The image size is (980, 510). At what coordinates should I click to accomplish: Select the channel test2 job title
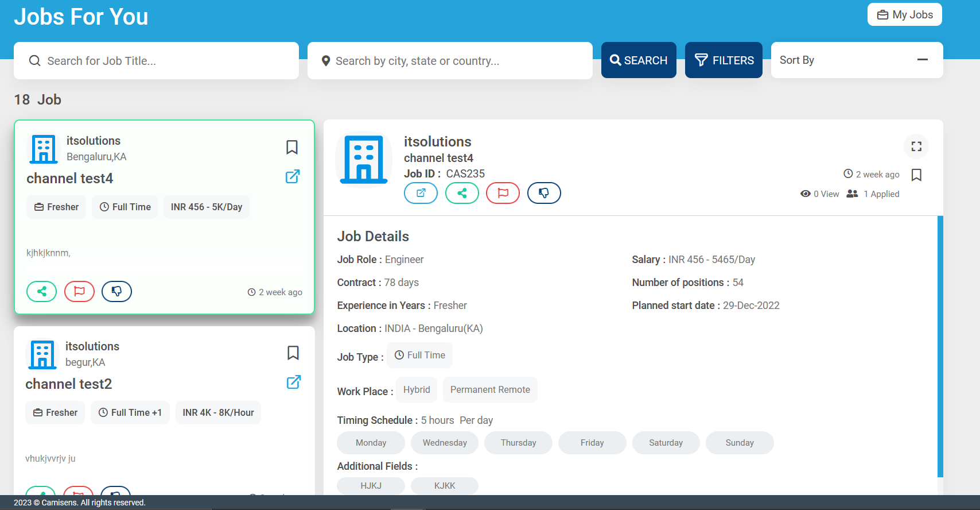point(68,384)
